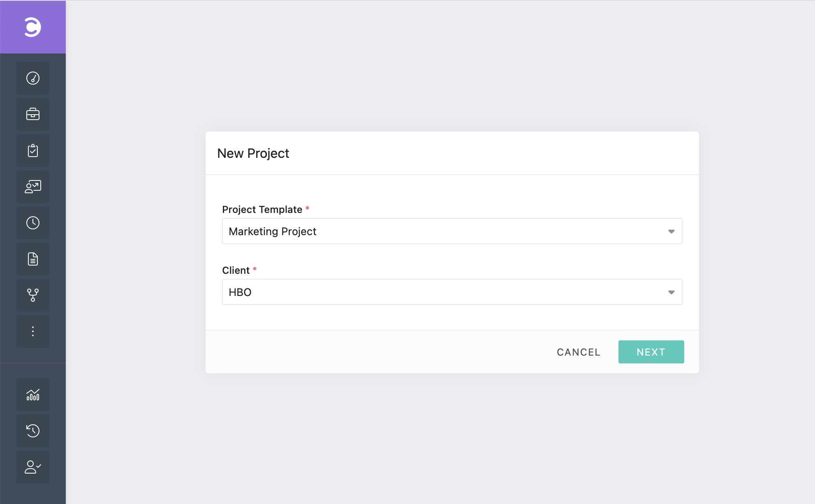The width and height of the screenshot is (815, 504).
Task: Go to the briefcase projects icon
Action: click(33, 114)
